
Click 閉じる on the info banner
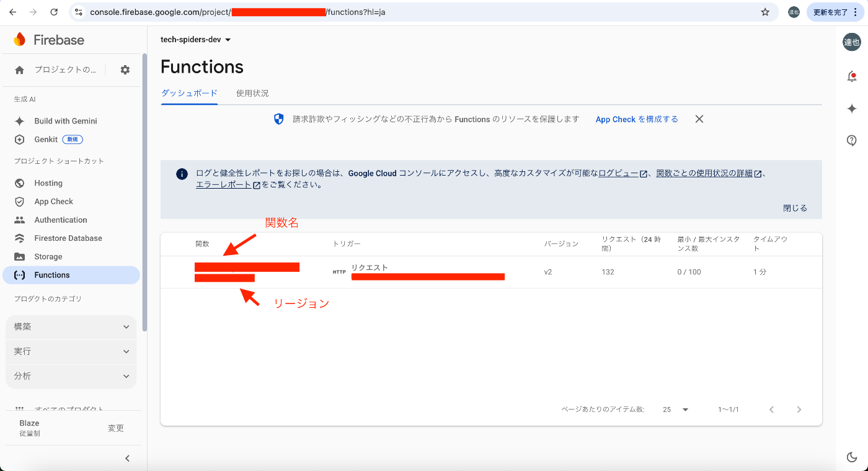pyautogui.click(x=795, y=208)
